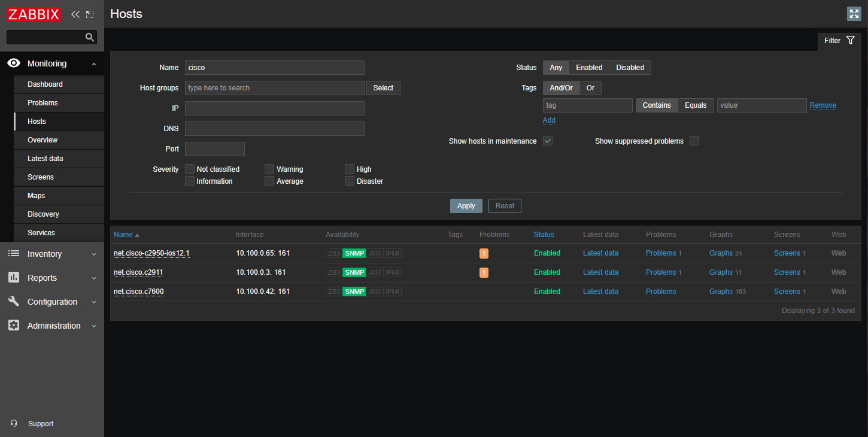The image size is (868, 437).
Task: Click the search magnifier icon
Action: (89, 37)
